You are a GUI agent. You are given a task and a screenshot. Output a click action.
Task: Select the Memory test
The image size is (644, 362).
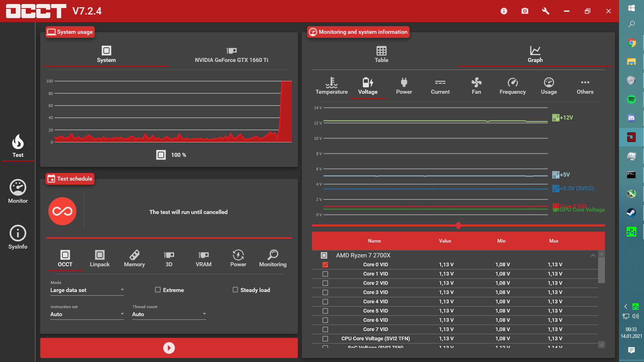pos(134,258)
